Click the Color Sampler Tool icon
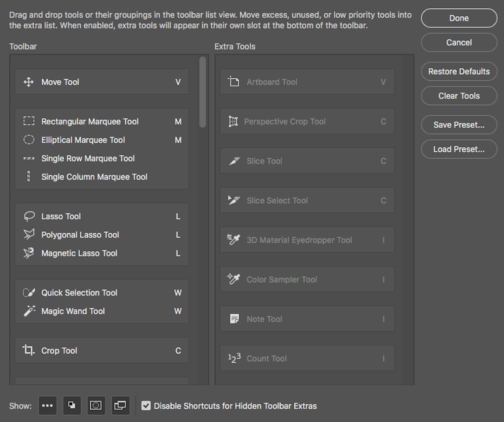The width and height of the screenshot is (504, 422). tap(234, 279)
